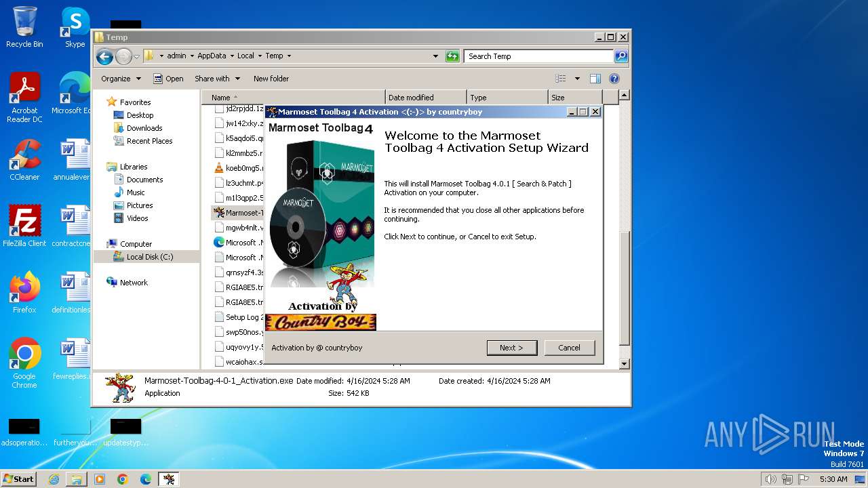
Task: Open Windows Media Player taskbar icon
Action: coord(100,479)
